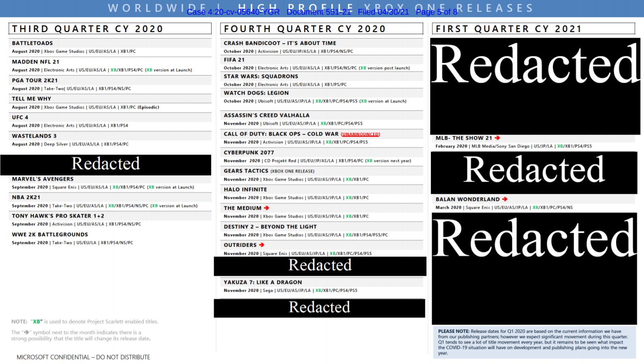Click the Redacted block just above Yakuza 7

(320, 266)
